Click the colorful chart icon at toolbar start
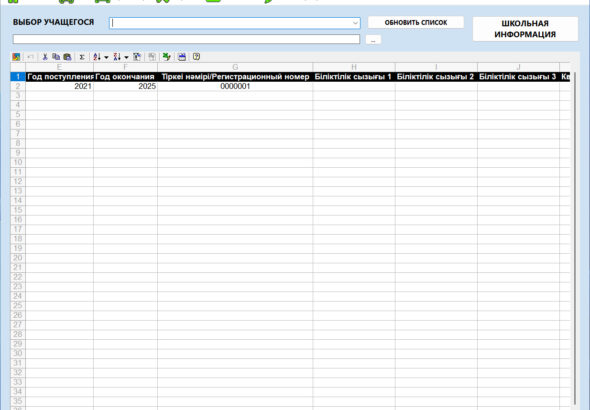Image resolution: width=590 pixels, height=410 pixels. click(x=16, y=57)
